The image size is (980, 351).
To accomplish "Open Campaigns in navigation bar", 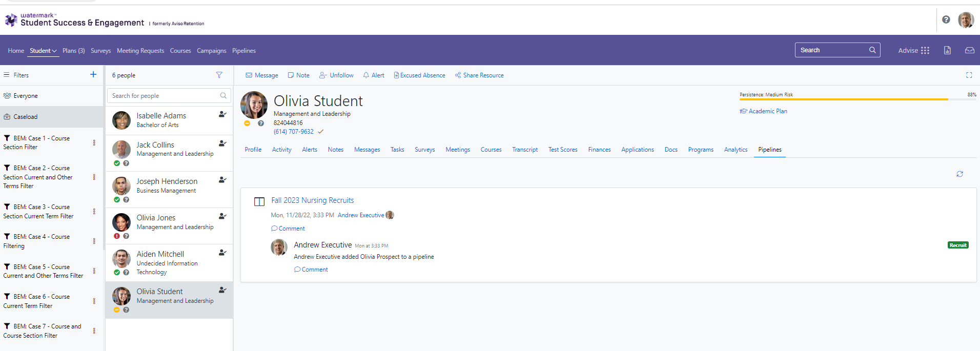I will tap(212, 51).
